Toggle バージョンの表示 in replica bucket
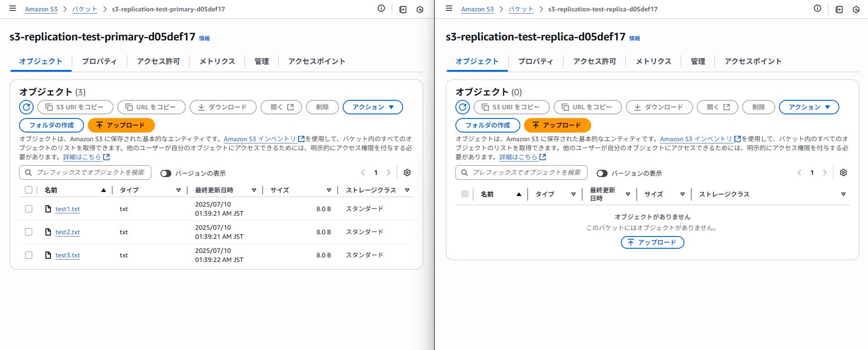Screen dimensions: 868x350 (602, 173)
